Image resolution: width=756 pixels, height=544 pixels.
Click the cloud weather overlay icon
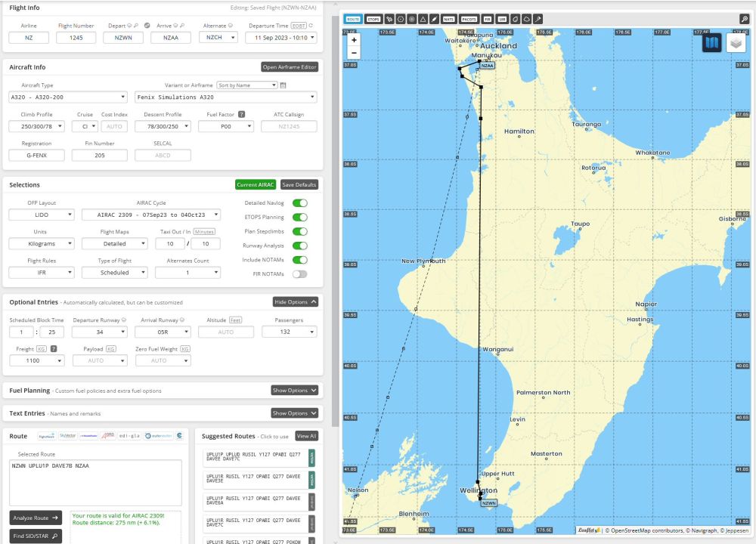coord(526,20)
